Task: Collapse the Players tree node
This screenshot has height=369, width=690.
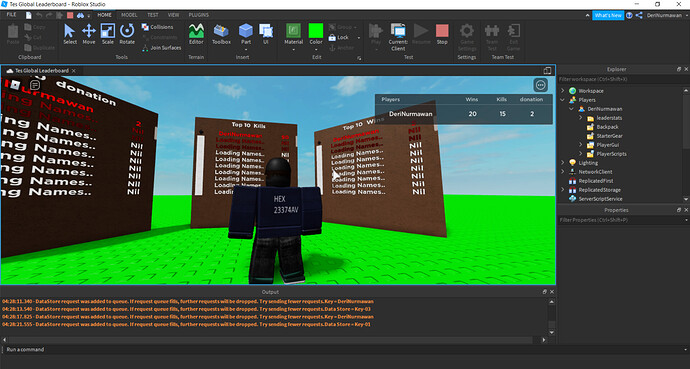Action: pyautogui.click(x=562, y=100)
